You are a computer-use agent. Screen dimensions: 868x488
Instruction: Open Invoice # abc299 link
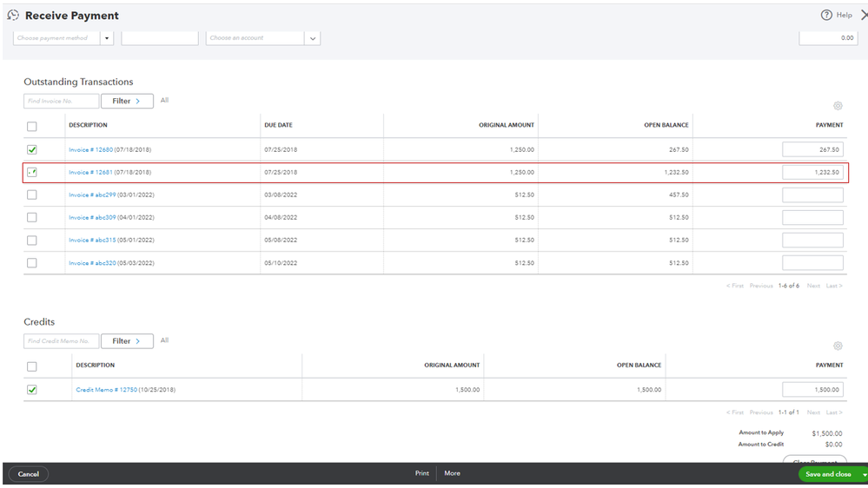pyautogui.click(x=92, y=195)
